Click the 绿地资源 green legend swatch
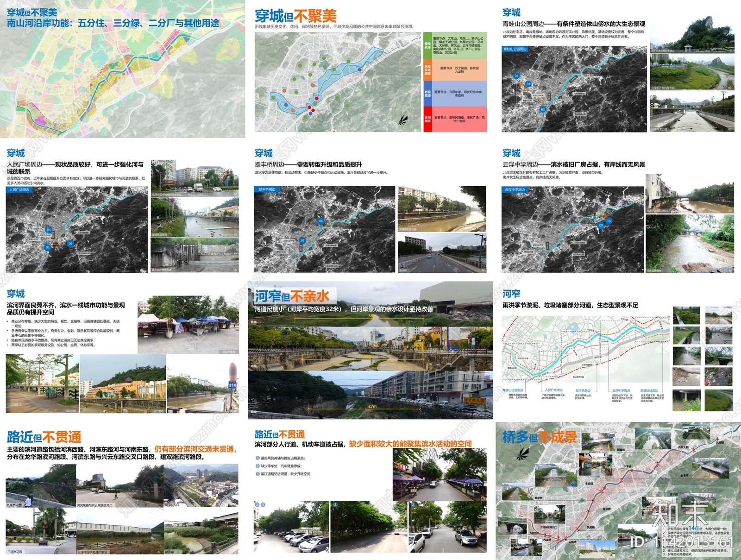The width and height of the screenshot is (741, 560). (427, 45)
